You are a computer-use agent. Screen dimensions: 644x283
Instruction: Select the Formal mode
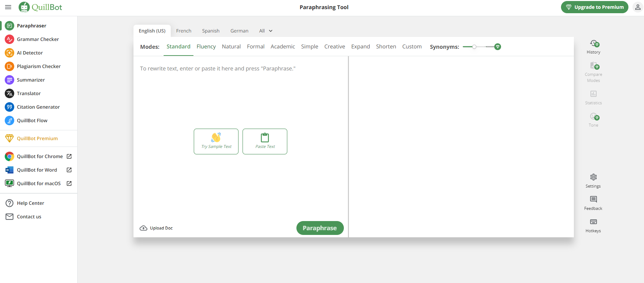(x=256, y=46)
